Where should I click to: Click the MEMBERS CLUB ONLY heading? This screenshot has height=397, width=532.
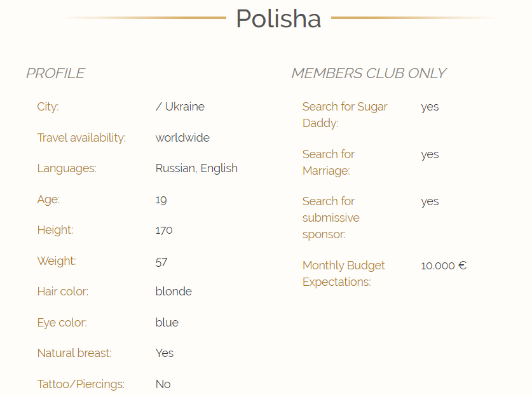(x=369, y=74)
